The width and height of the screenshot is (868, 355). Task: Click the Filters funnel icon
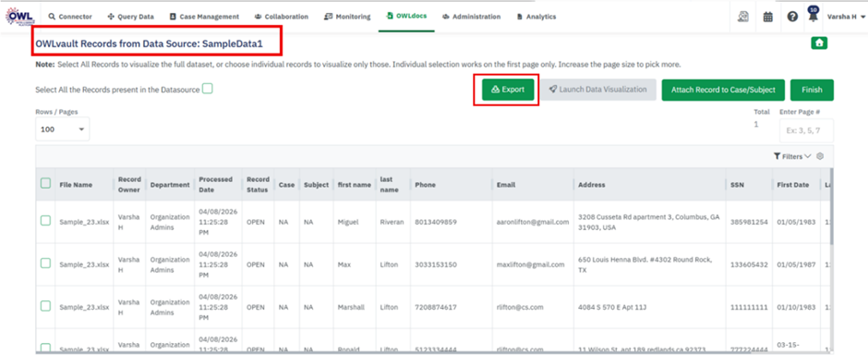tap(778, 157)
